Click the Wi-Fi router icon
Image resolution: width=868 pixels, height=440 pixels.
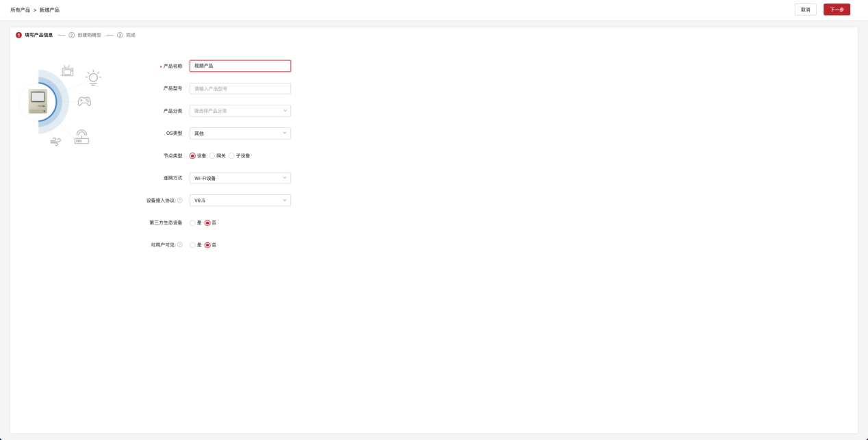[x=81, y=137]
